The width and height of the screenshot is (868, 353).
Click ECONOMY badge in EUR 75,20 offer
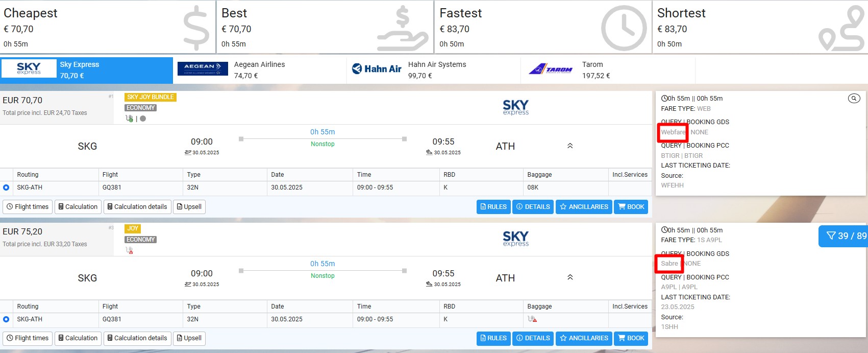click(140, 240)
